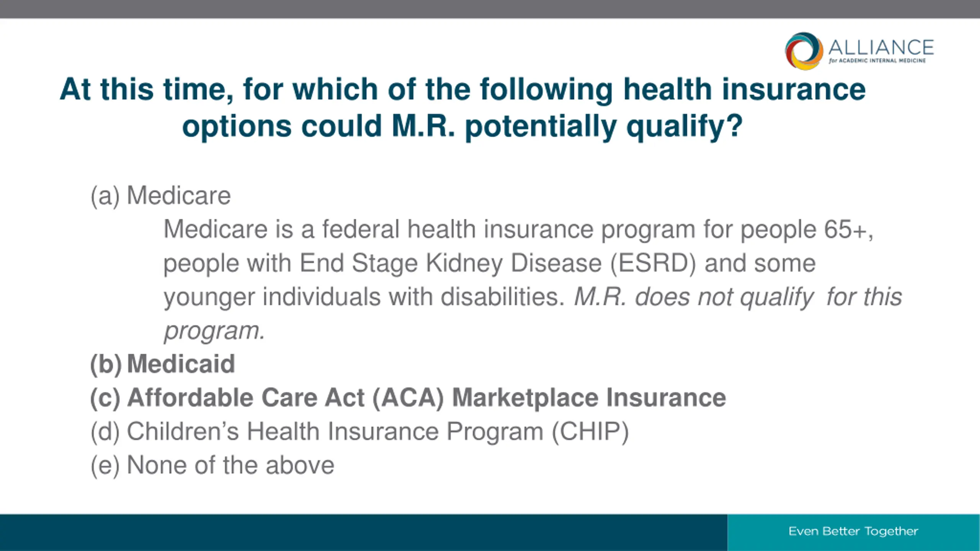Click the 'Even Better Together' footer tagline
Viewport: 980px width, 551px height.
pos(853,531)
